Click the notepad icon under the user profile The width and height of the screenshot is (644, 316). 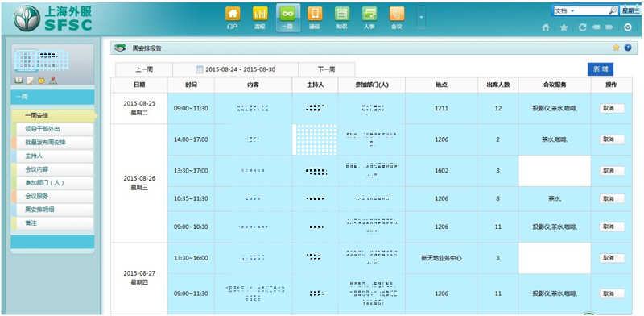(x=30, y=81)
